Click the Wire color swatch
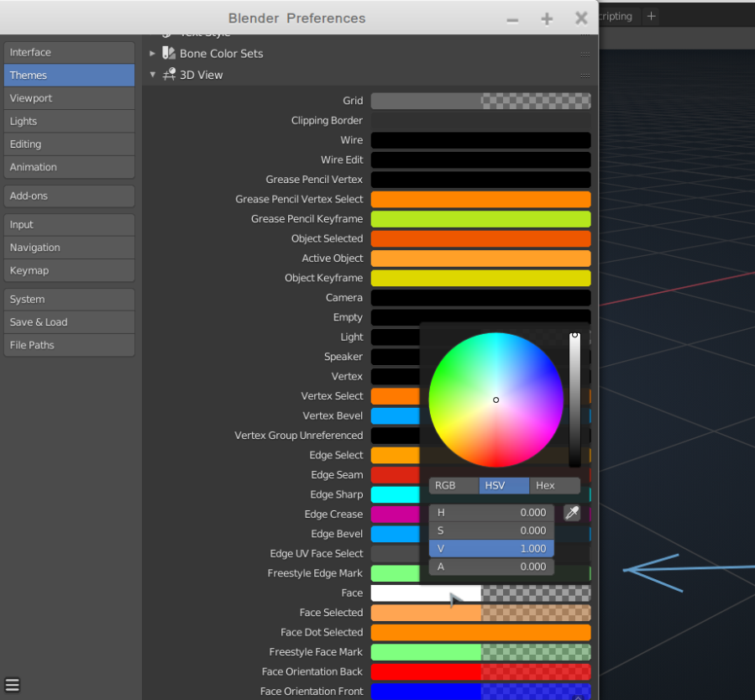 pos(480,140)
